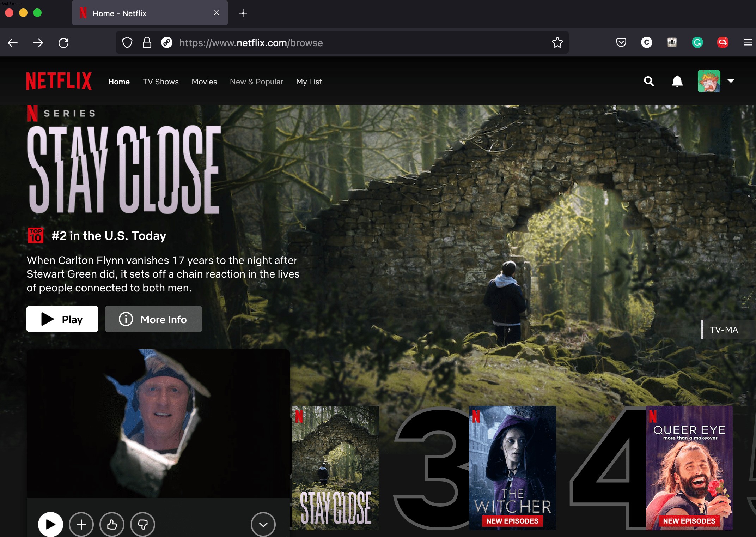
Task: Open New & Popular page
Action: pyautogui.click(x=256, y=82)
